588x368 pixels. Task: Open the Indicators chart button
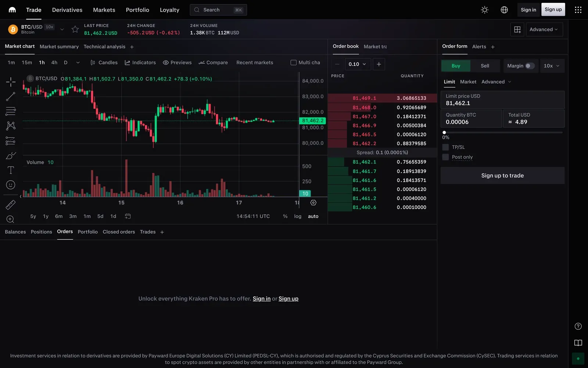pyautogui.click(x=140, y=63)
